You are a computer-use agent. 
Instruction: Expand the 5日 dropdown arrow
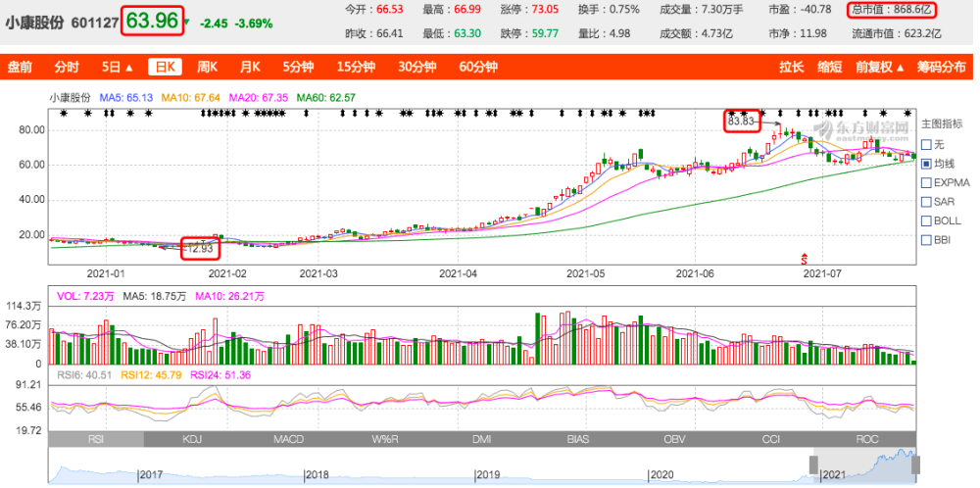point(129,68)
